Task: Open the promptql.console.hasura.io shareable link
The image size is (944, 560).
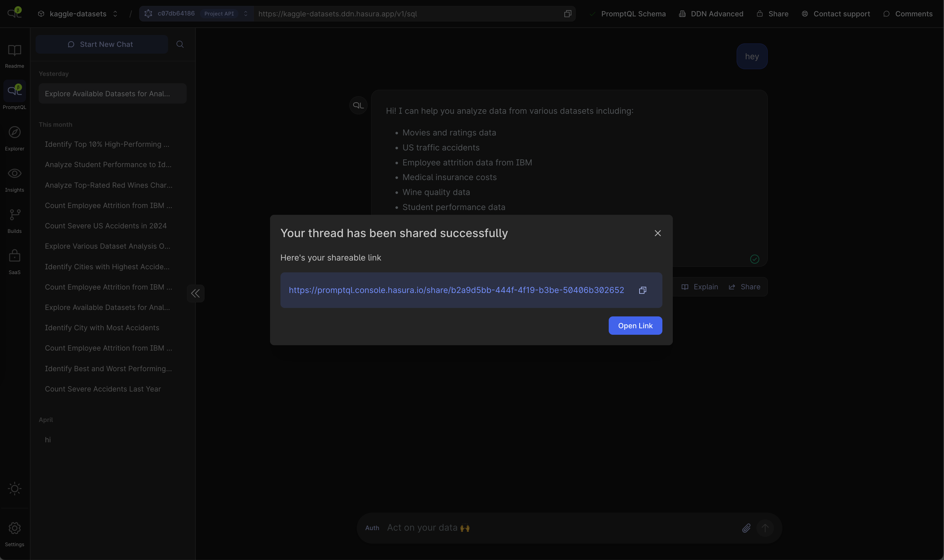Action: (456, 290)
